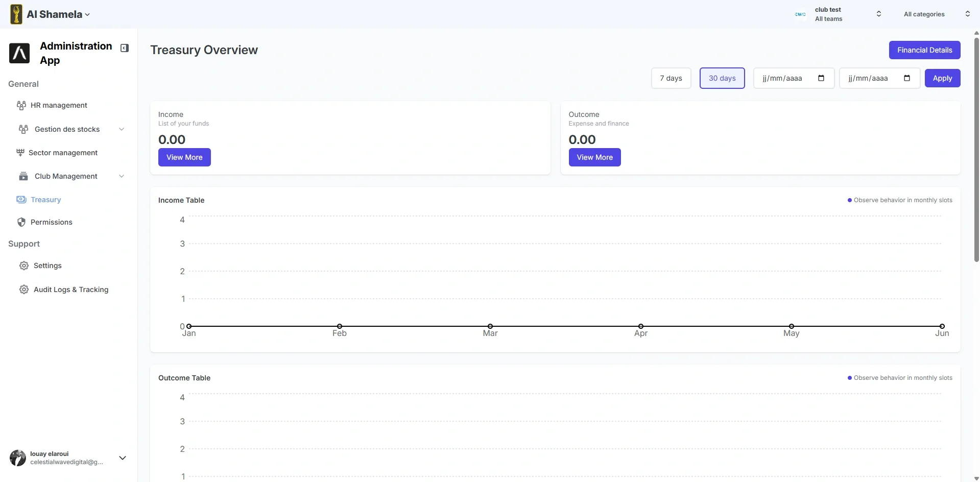Click the Al Shamela trophy logo
980x482 pixels.
click(x=16, y=14)
